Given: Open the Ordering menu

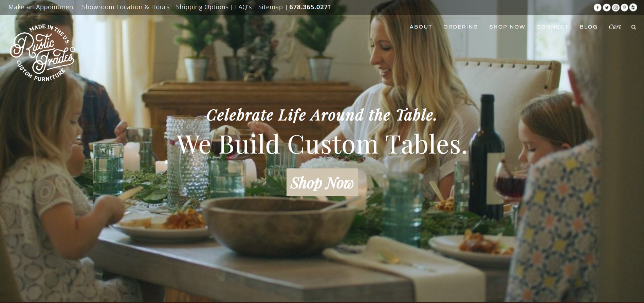Looking at the screenshot, I should click(460, 27).
